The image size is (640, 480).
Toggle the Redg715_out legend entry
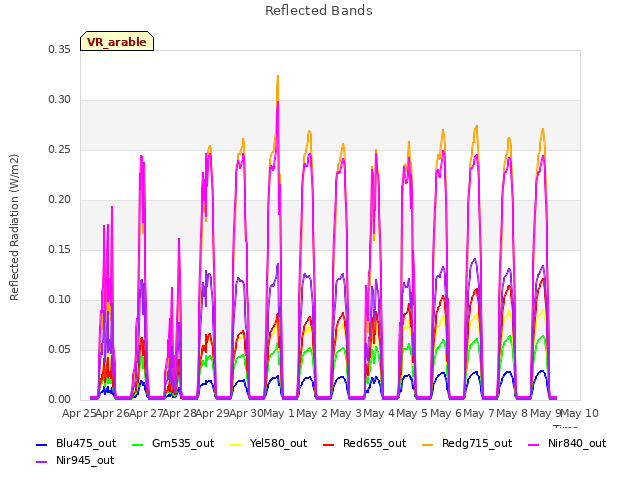467,443
